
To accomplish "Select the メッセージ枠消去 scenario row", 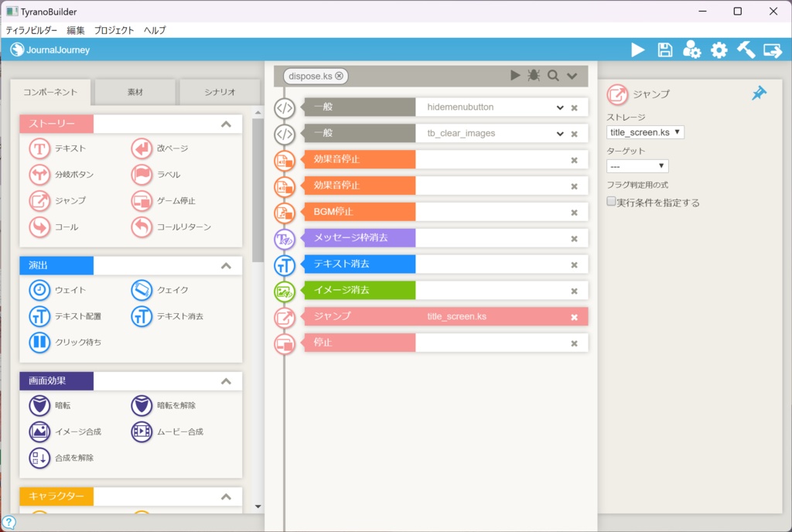I will tap(446, 237).
